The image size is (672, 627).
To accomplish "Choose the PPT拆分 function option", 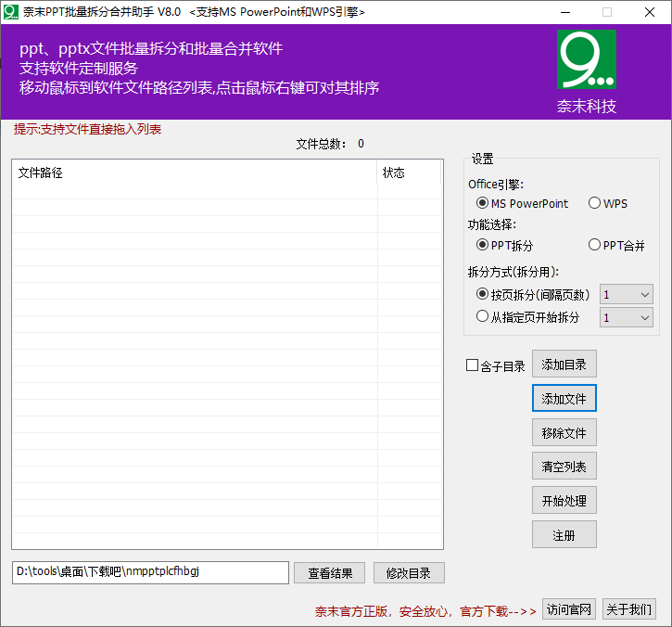I will coord(505,245).
